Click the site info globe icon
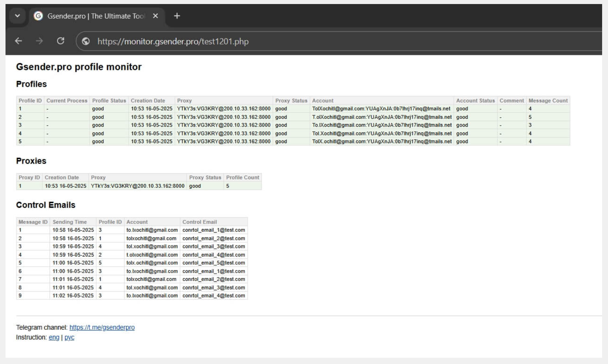This screenshot has height=364, width=608. pyautogui.click(x=86, y=41)
